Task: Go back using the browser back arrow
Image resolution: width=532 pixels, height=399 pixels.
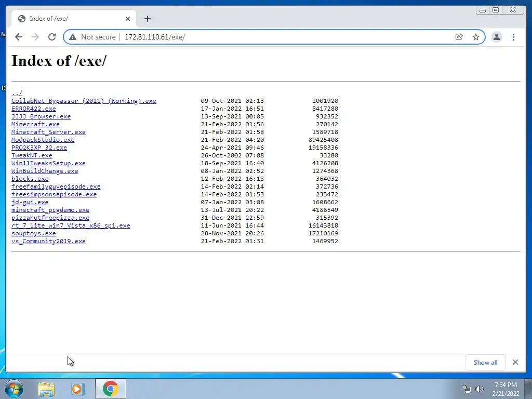Action: (x=19, y=37)
